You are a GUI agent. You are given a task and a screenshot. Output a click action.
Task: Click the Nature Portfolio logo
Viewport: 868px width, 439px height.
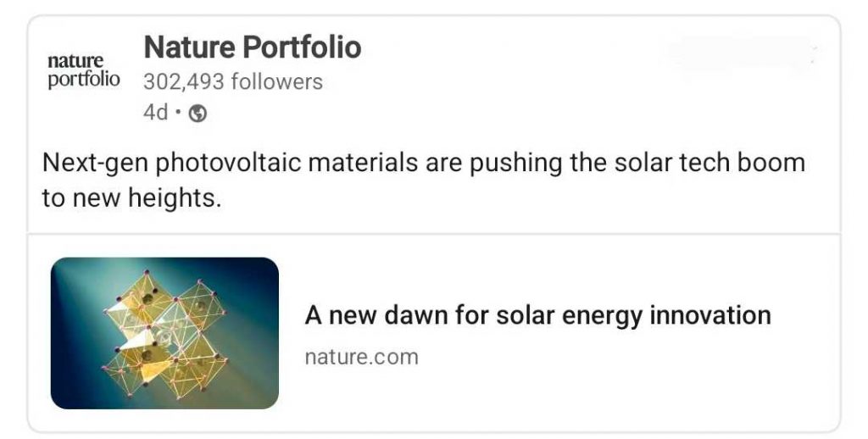[83, 70]
